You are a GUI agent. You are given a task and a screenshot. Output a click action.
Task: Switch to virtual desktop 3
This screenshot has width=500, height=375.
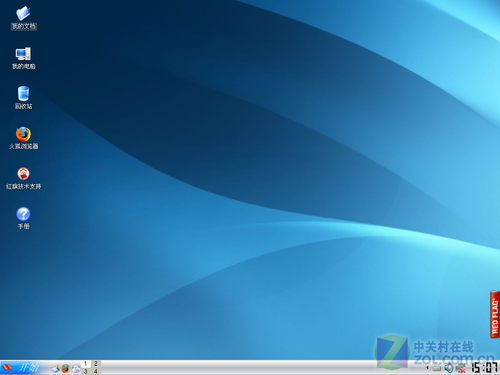[x=86, y=371]
